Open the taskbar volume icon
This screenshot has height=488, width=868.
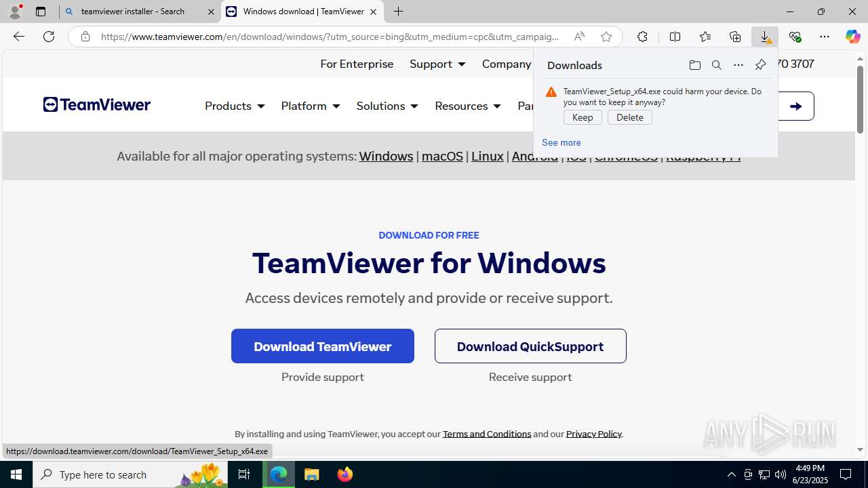click(x=780, y=474)
